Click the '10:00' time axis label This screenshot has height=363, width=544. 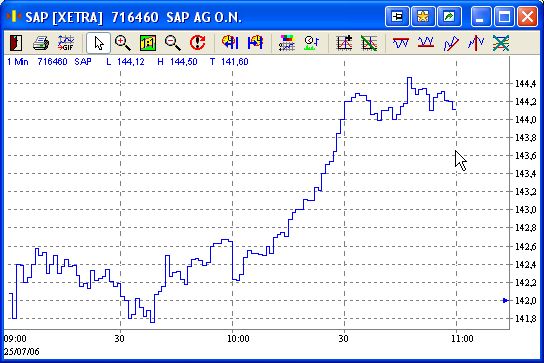pyautogui.click(x=238, y=338)
